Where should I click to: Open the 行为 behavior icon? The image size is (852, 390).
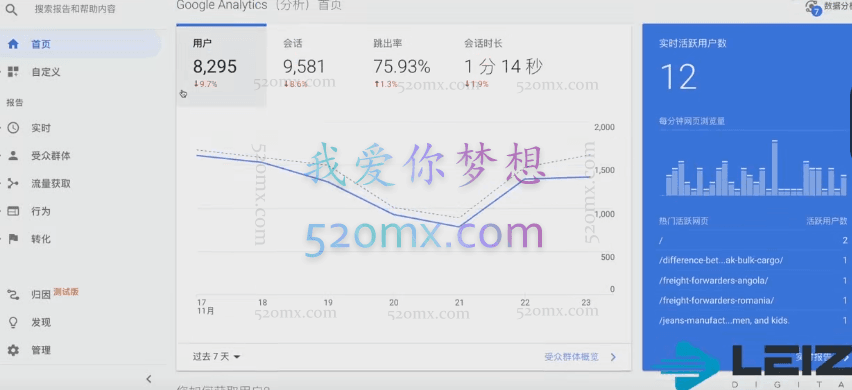tap(13, 211)
